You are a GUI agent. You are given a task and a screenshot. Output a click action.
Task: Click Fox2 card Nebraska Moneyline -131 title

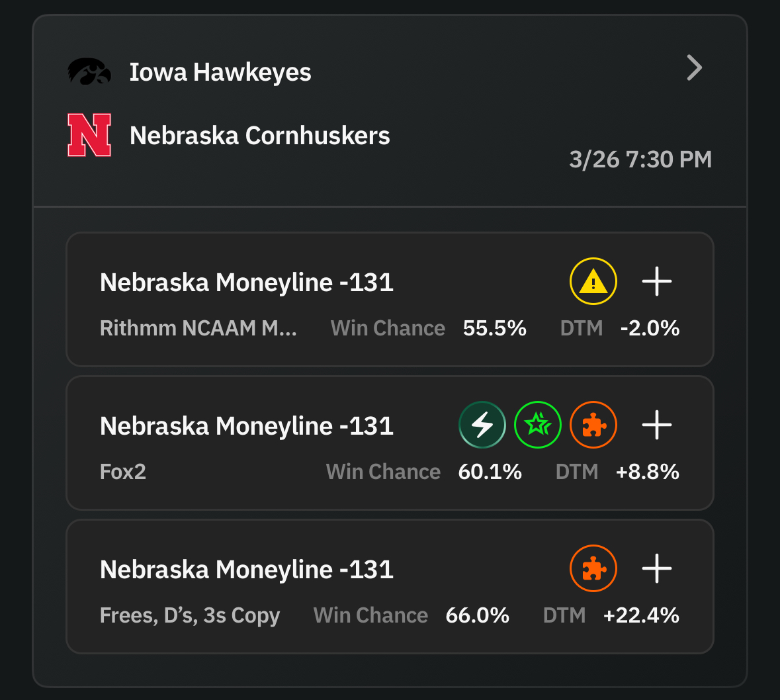247,426
